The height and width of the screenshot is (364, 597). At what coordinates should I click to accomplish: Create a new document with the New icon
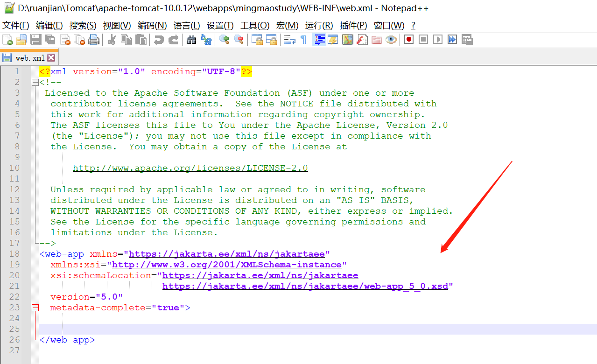[7, 40]
